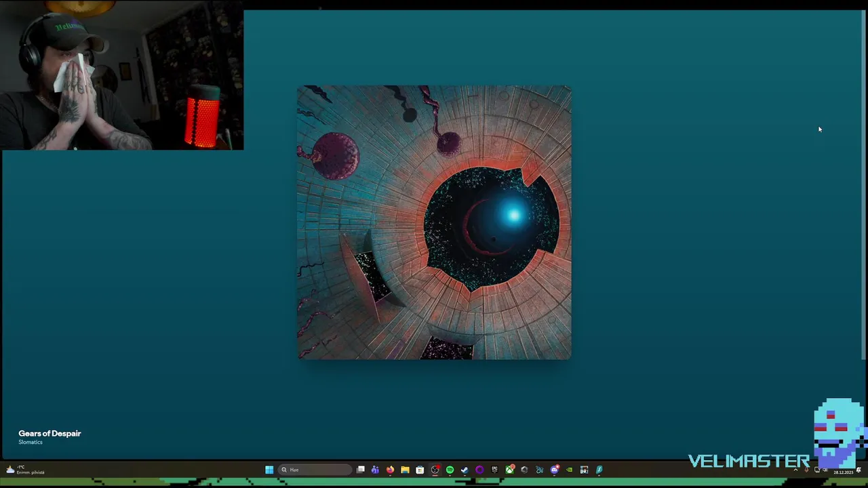Click the taskbar search box labeled Hae
Image resolution: width=868 pixels, height=488 pixels.
click(315, 470)
